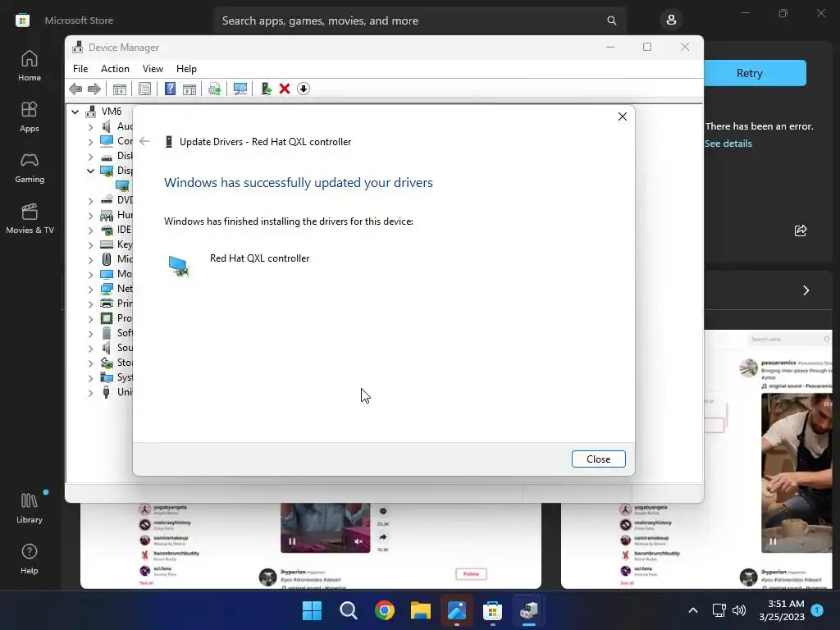Click the Back arrow in Device Manager toolbar
This screenshot has height=630, width=840.
point(75,89)
